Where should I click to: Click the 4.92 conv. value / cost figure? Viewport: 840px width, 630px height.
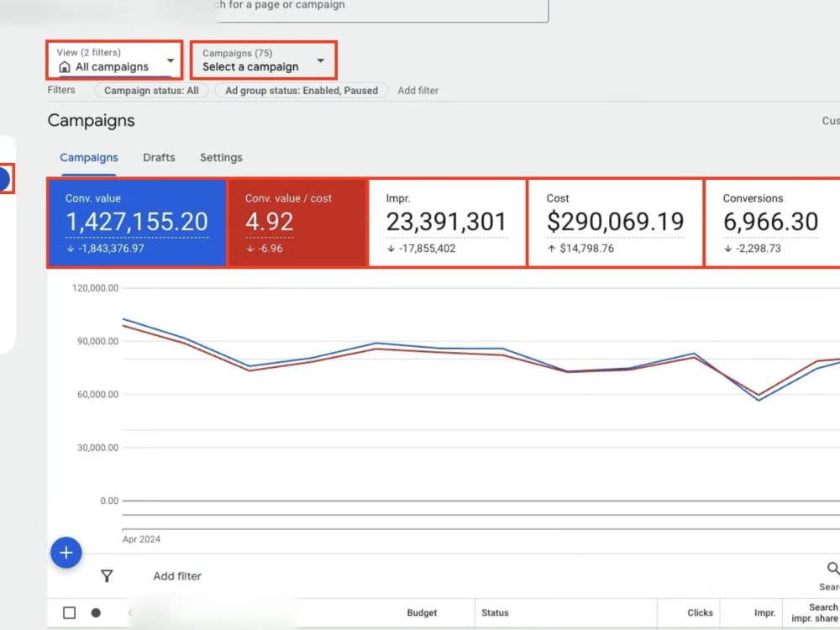[x=270, y=222]
